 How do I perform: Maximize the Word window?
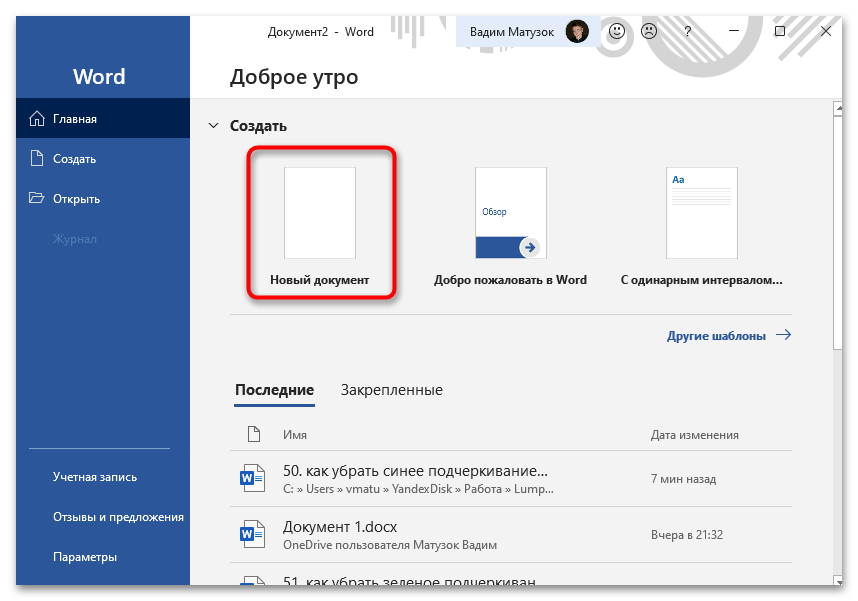pos(780,31)
